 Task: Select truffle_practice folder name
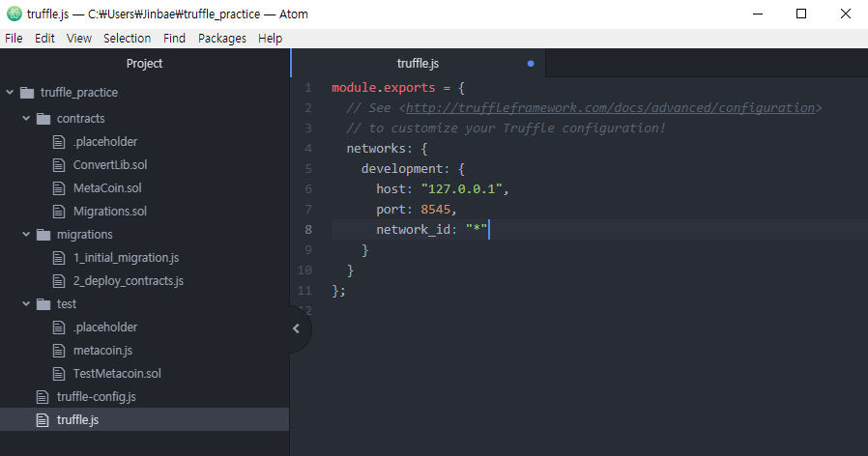78,93
